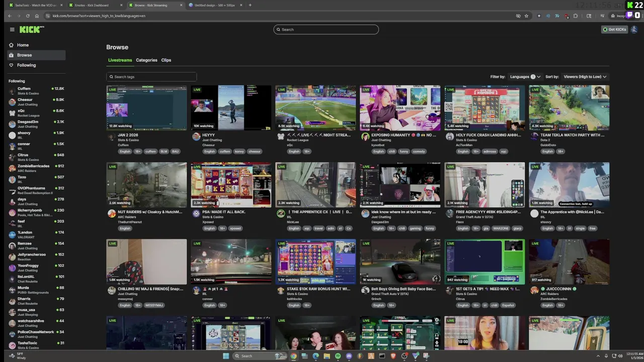The width and height of the screenshot is (644, 362).
Task: Click the third-party cookies blocked eye icon
Action: 518,16
